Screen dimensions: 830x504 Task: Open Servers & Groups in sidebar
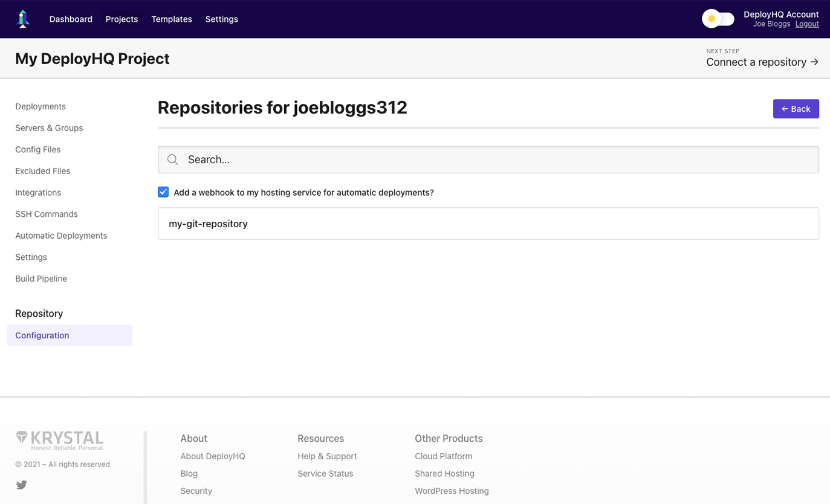coord(49,128)
